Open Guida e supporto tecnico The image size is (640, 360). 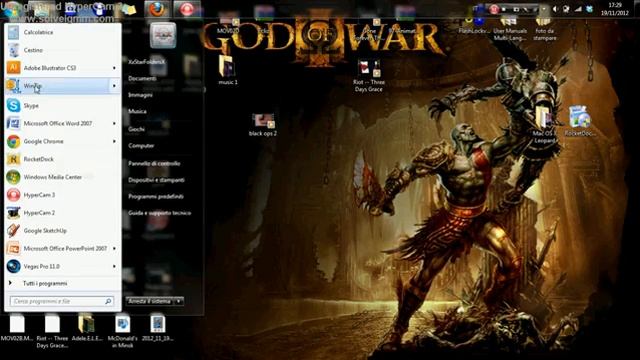[160, 213]
